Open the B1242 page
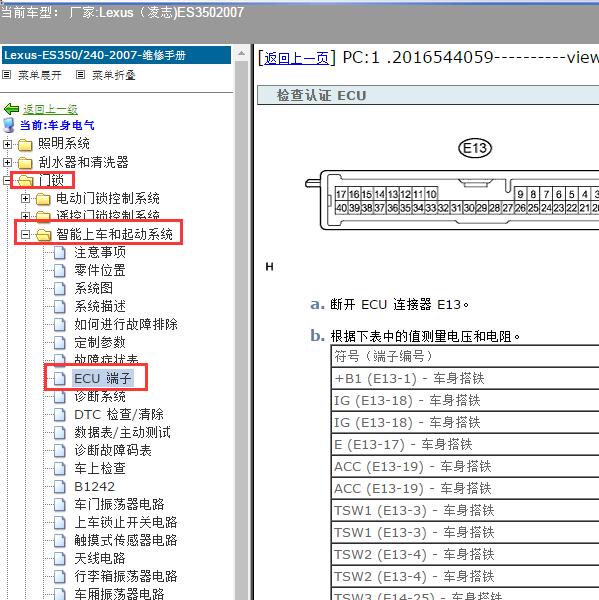This screenshot has height=600, width=599. tap(95, 486)
